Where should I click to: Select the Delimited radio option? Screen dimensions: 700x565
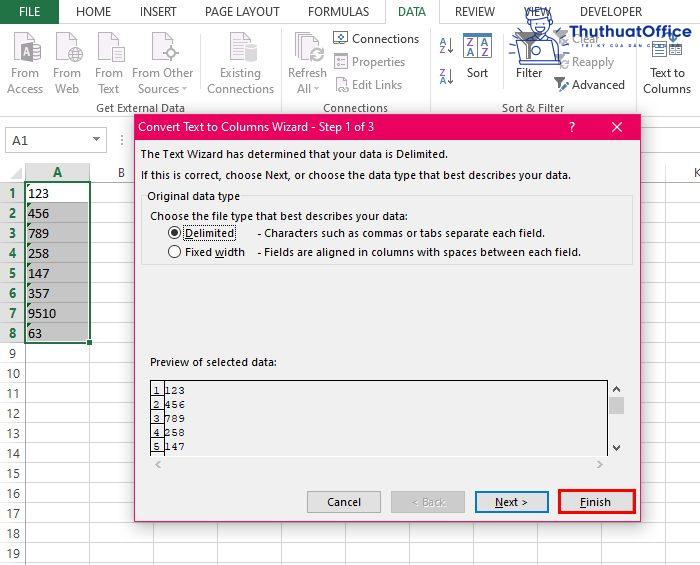click(174, 233)
